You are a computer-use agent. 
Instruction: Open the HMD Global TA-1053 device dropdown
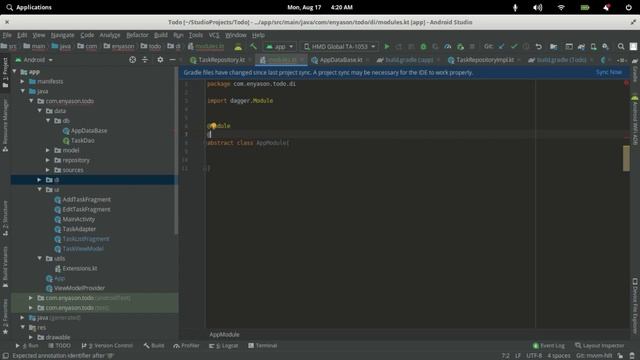340,47
